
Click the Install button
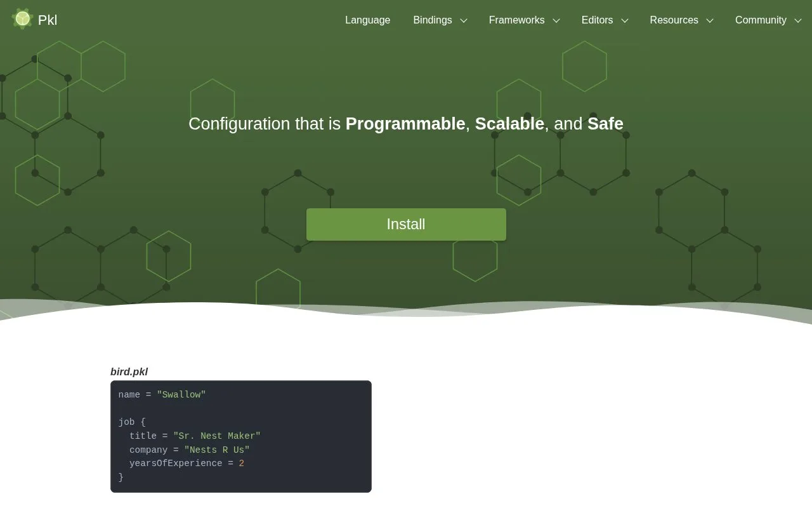tap(406, 224)
